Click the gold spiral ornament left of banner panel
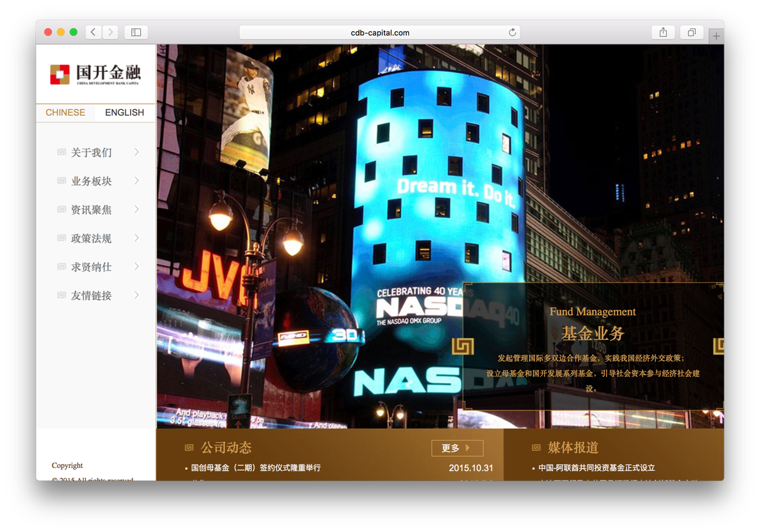 tap(463, 346)
